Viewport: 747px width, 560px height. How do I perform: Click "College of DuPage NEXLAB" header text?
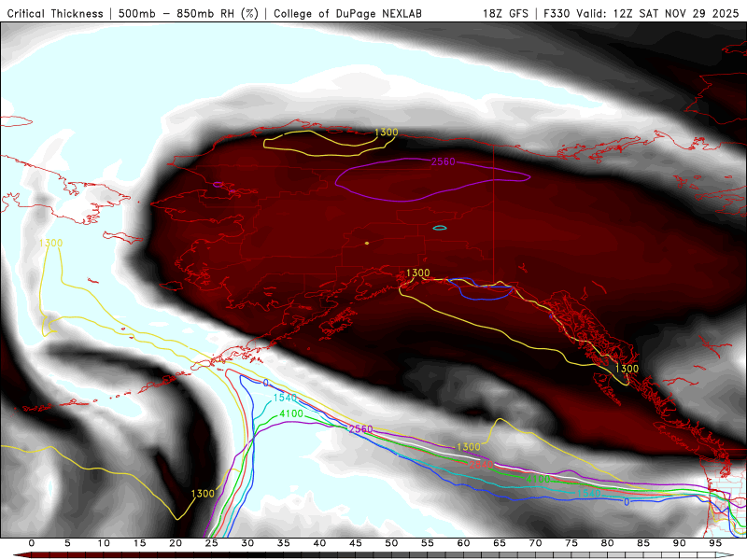tap(347, 14)
